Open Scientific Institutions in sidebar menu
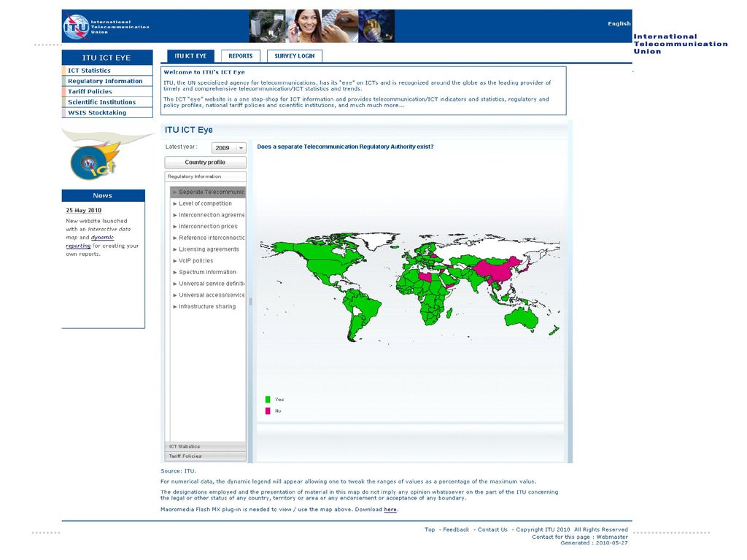Image resolution: width=747 pixels, height=560 pixels. pyautogui.click(x=107, y=102)
